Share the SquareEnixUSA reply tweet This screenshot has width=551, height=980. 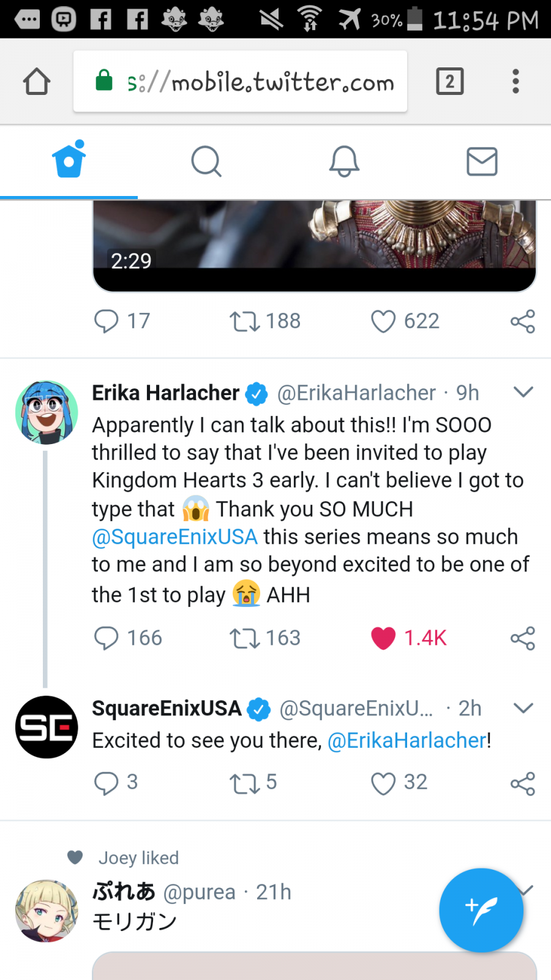(x=522, y=783)
